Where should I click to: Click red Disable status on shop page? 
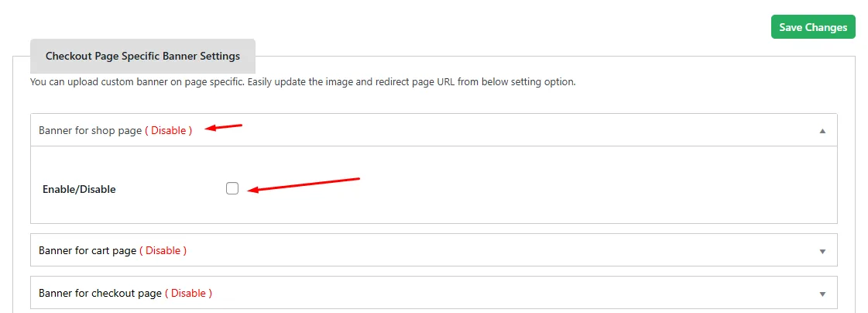[168, 131]
